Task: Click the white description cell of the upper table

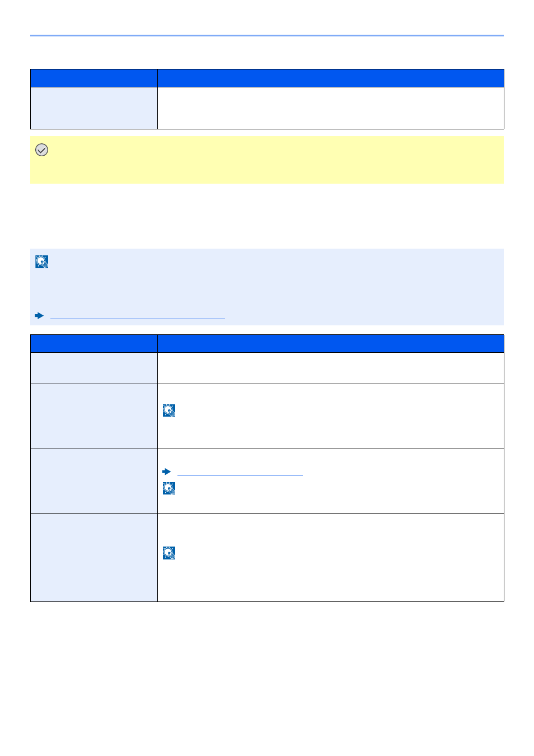Action: click(331, 108)
